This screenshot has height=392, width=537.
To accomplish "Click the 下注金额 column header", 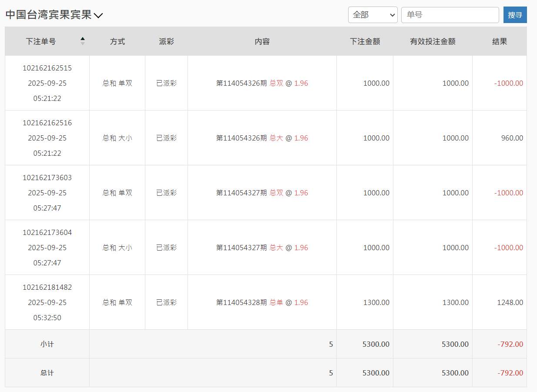I will click(x=365, y=41).
